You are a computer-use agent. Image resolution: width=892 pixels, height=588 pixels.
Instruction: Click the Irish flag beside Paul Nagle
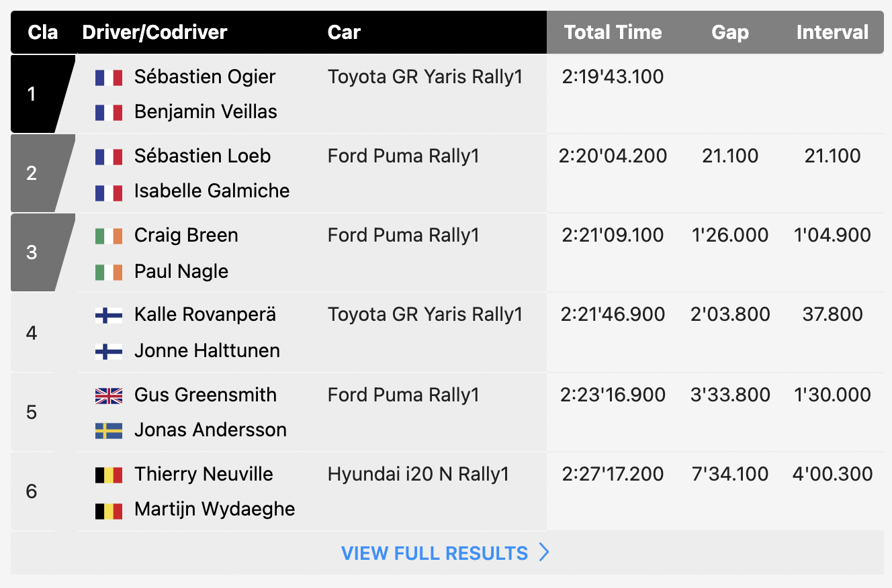point(109,273)
